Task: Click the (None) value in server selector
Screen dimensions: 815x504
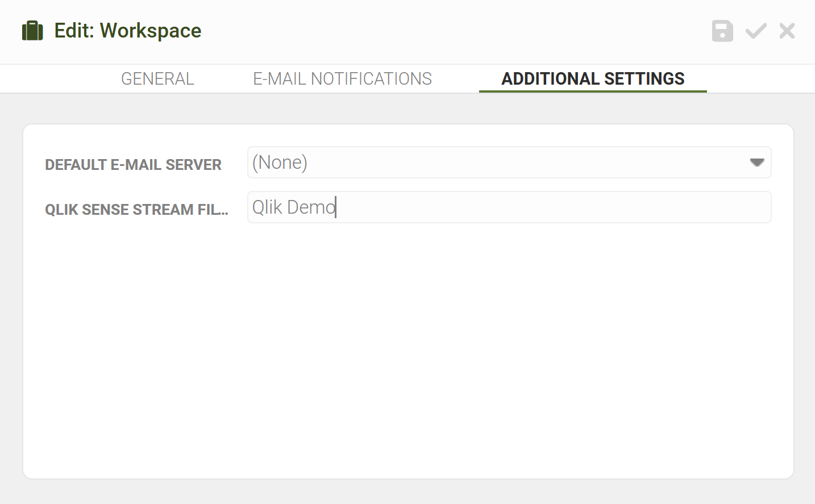Action: pos(280,163)
